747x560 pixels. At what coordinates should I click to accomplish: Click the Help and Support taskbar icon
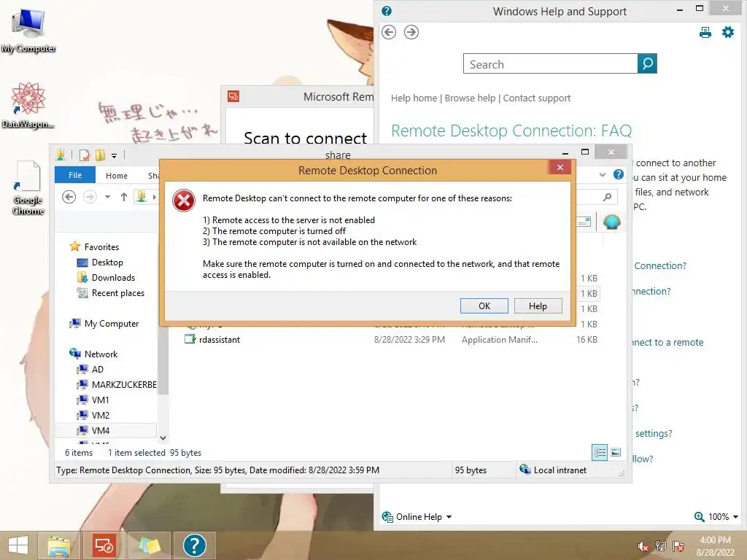(194, 545)
